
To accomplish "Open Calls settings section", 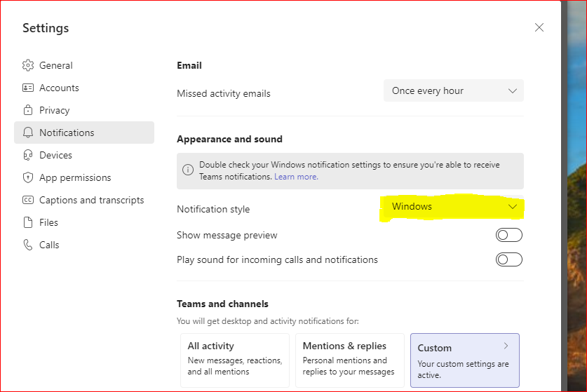I will tap(84, 245).
